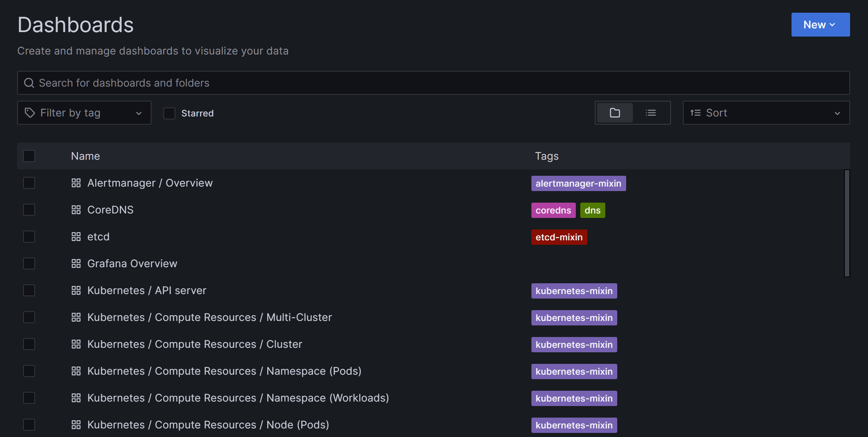Click the tag icon in filter box
The height and width of the screenshot is (437, 868).
(30, 113)
